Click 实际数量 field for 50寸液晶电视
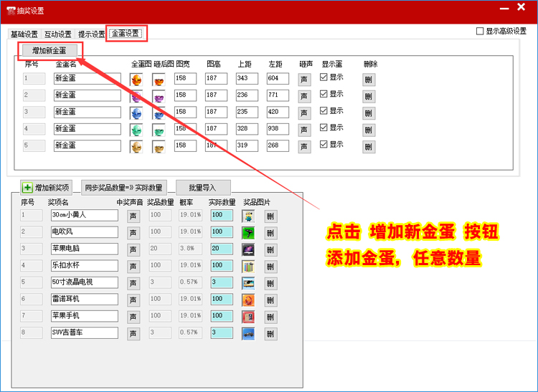This screenshot has width=538, height=392. (222, 282)
